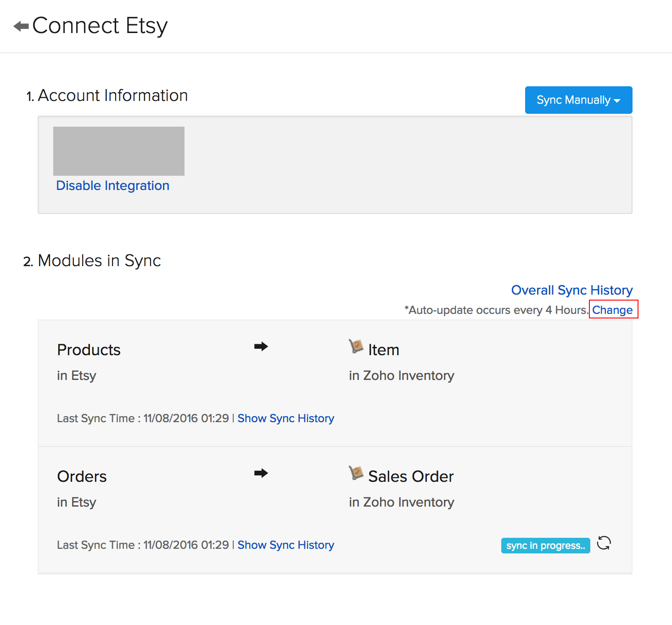Screen dimensions: 672x625
Task: Show Sync History for Products
Action: 286,419
